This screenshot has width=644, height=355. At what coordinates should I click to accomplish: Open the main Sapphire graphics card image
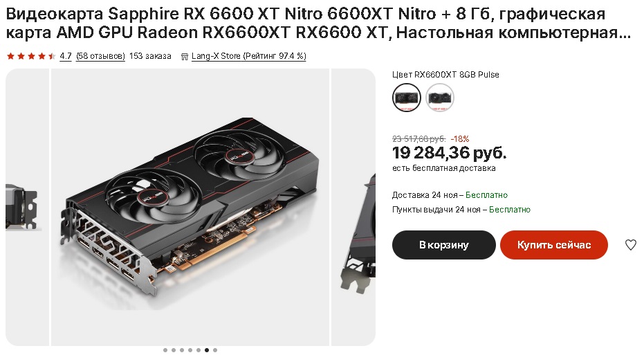coord(190,207)
